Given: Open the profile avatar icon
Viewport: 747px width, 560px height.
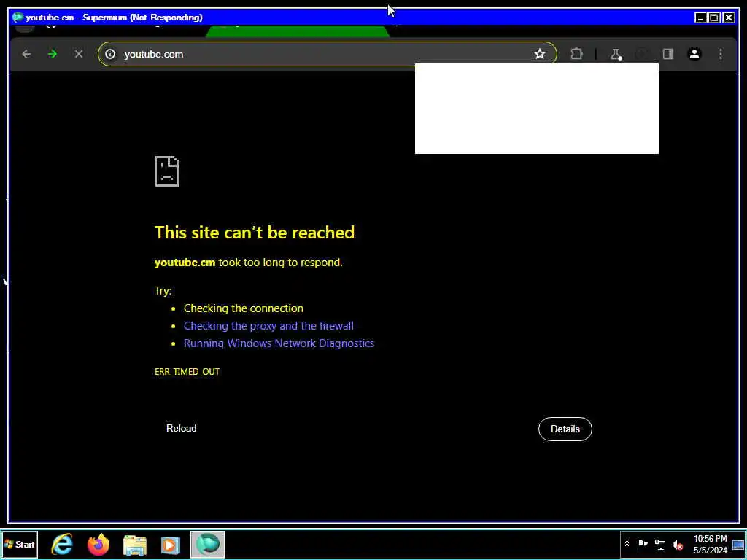Looking at the screenshot, I should point(694,54).
